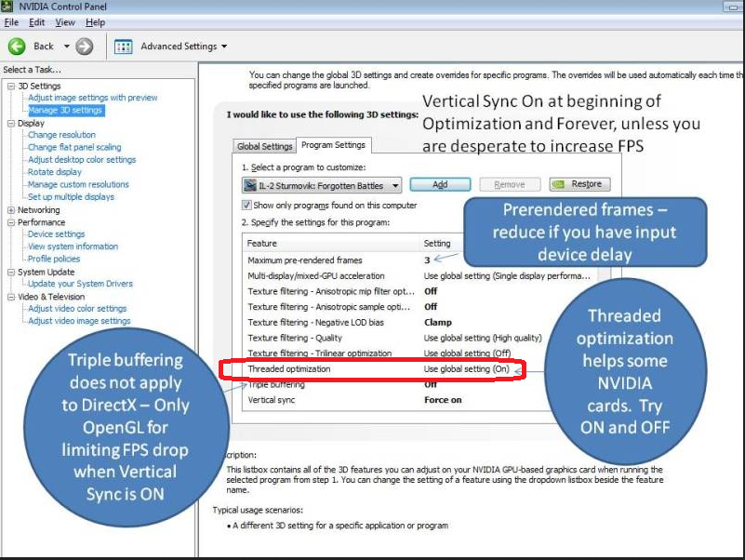This screenshot has height=560, width=745.
Task: Click the Add button
Action: click(440, 184)
